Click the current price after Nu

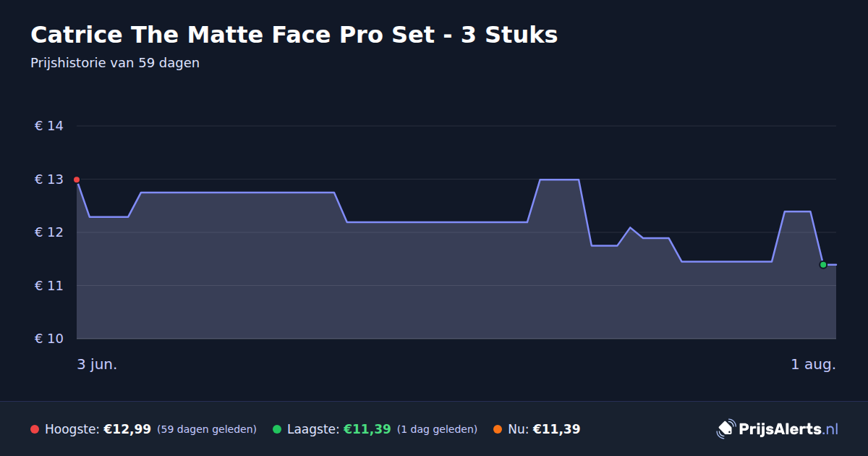[x=556, y=429]
